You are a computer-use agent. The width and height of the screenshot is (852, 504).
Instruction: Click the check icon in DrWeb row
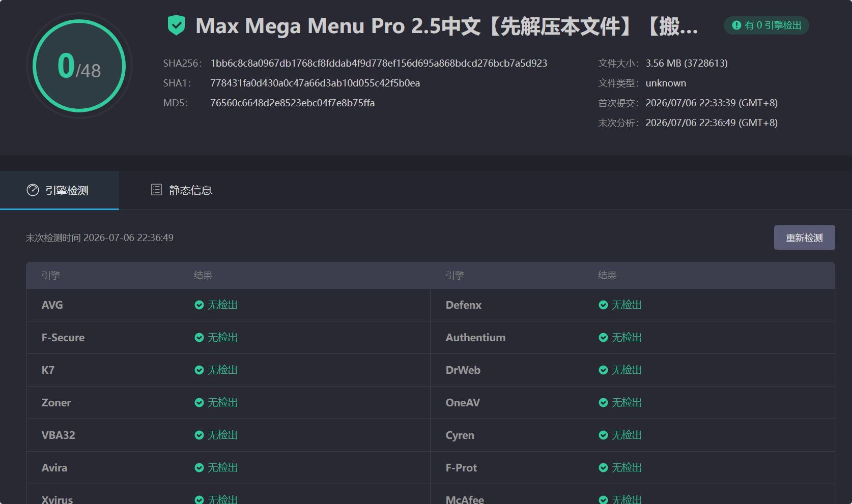click(x=603, y=370)
